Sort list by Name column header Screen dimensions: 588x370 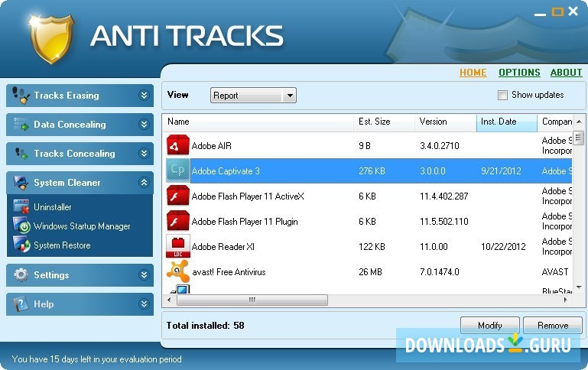(x=258, y=122)
